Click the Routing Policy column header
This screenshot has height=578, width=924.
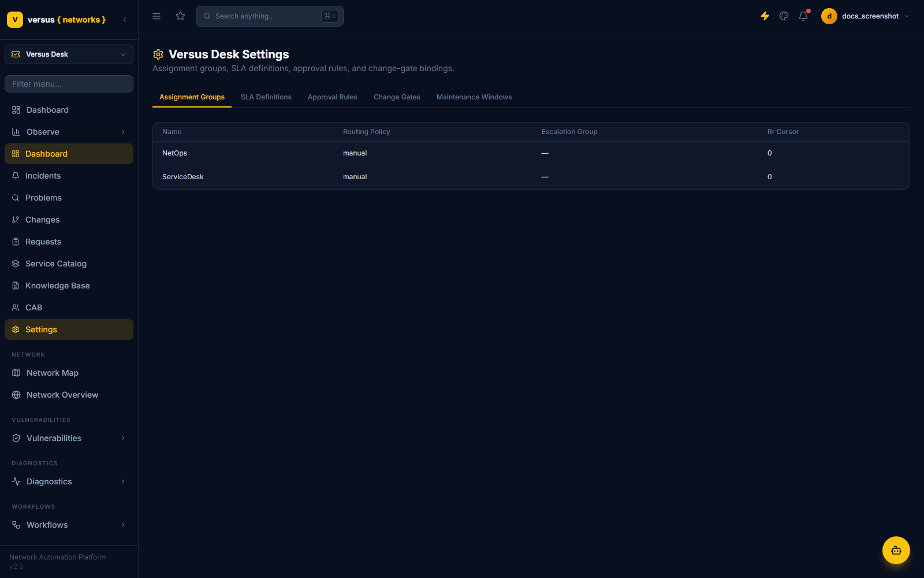[x=367, y=132]
